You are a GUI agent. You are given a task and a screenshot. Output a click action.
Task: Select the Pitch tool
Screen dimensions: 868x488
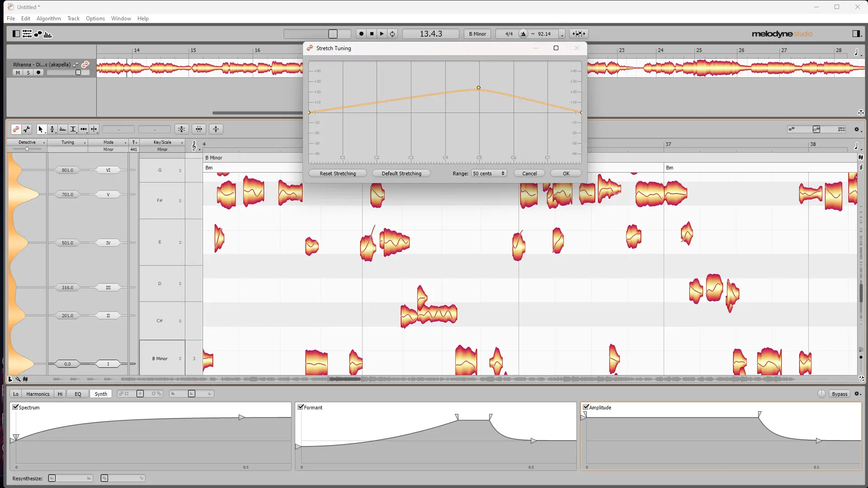(x=52, y=129)
